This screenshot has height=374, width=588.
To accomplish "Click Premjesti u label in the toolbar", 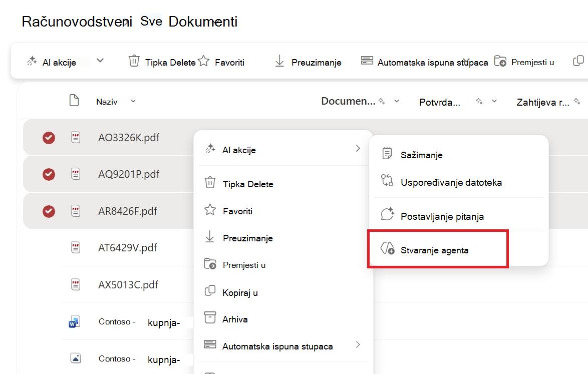I will (532, 62).
